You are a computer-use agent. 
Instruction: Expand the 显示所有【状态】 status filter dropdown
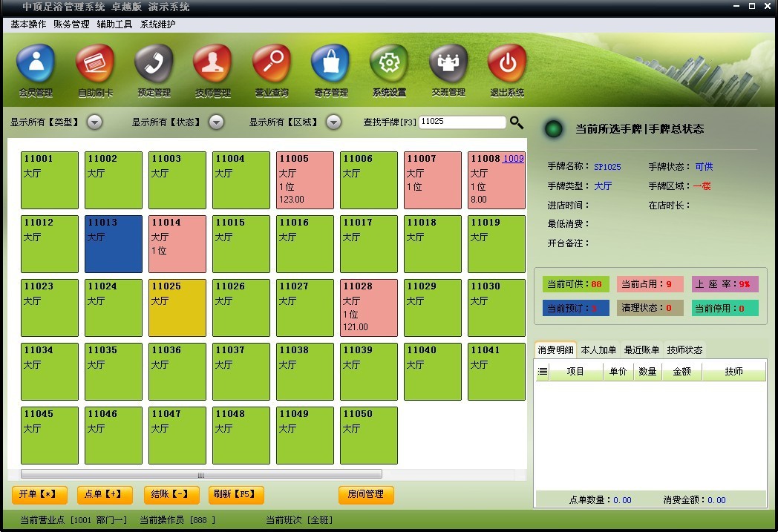coord(215,122)
